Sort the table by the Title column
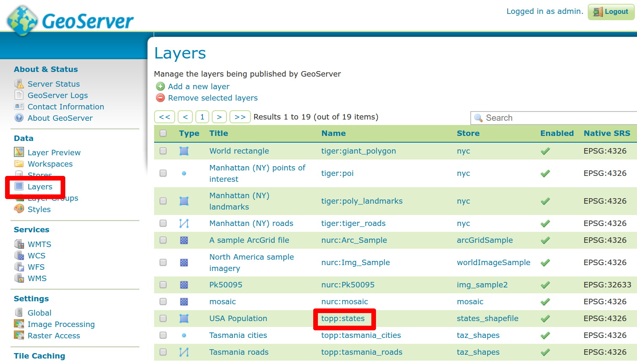 (x=219, y=133)
